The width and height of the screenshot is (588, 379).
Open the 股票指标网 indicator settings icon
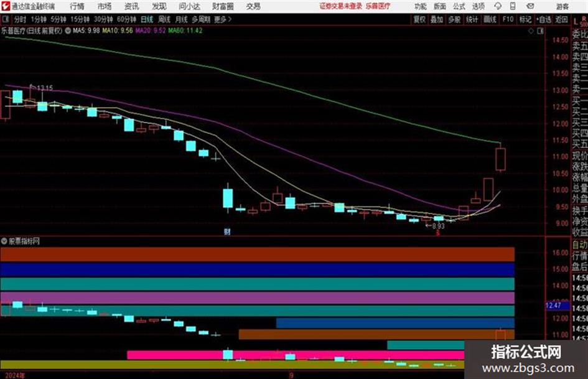4,241
